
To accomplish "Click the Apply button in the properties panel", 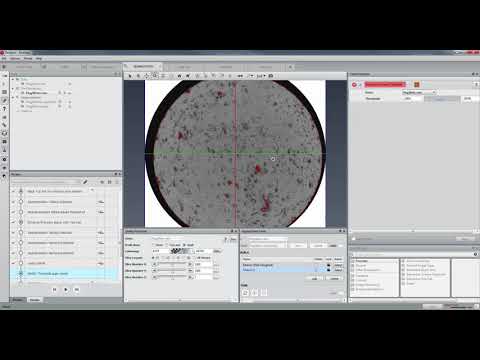I will point(465,239).
